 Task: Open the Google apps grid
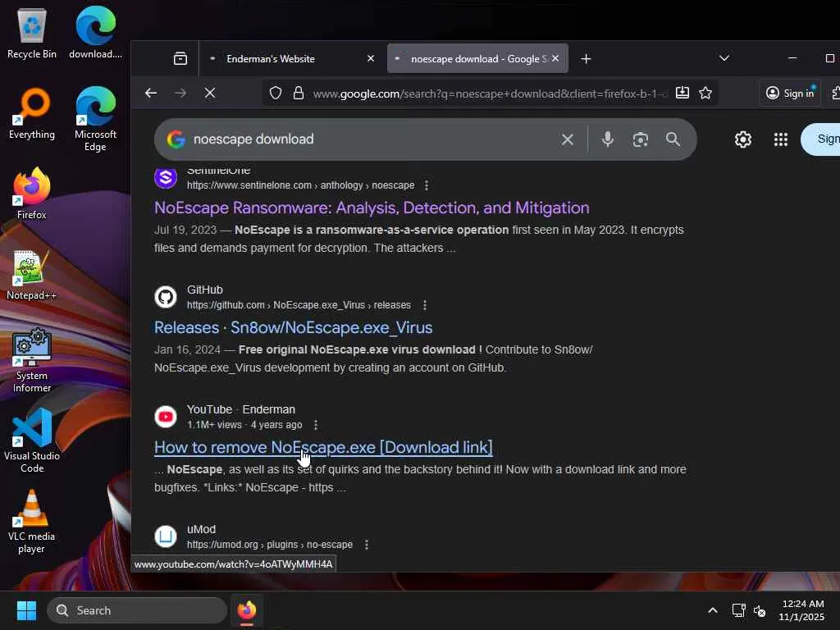[x=781, y=139]
